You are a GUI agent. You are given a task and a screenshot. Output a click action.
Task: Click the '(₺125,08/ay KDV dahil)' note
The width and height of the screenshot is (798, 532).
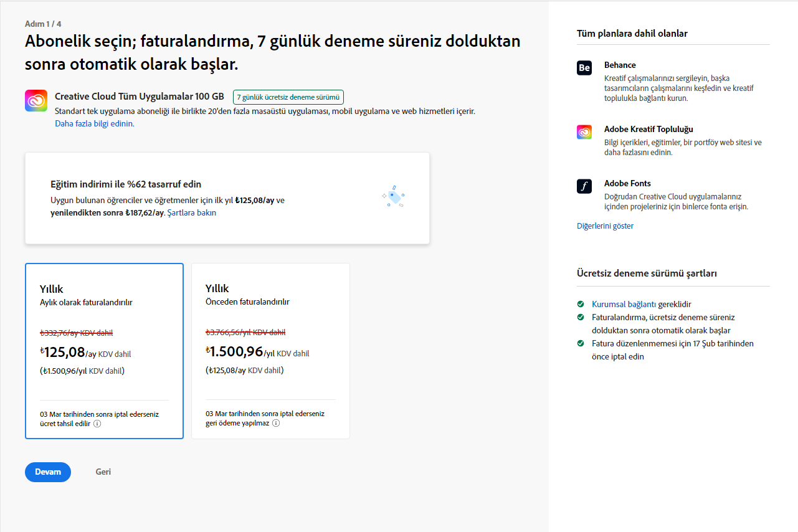tap(245, 371)
